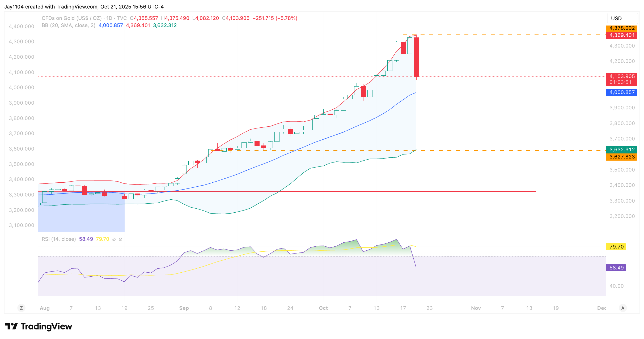644x339 pixels.
Task: Select the orange 4,378.002 price tag
Action: [x=622, y=28]
